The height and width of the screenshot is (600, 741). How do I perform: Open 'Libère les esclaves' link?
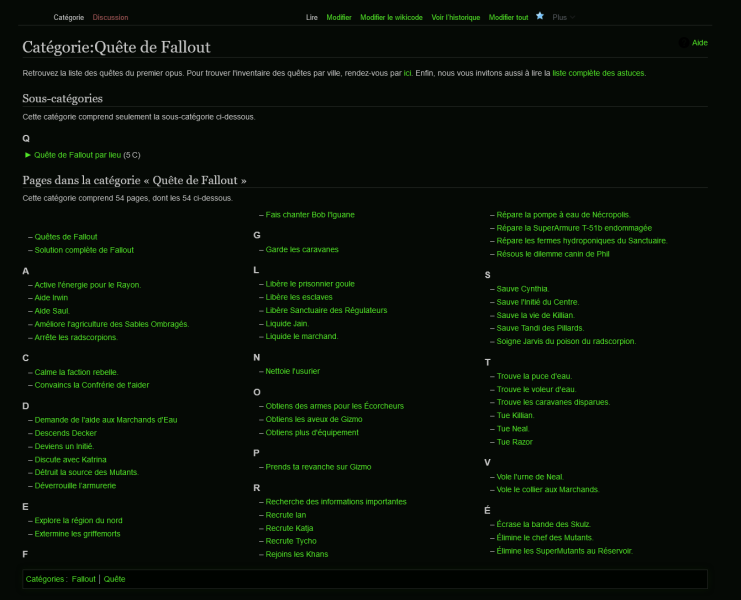click(x=299, y=297)
